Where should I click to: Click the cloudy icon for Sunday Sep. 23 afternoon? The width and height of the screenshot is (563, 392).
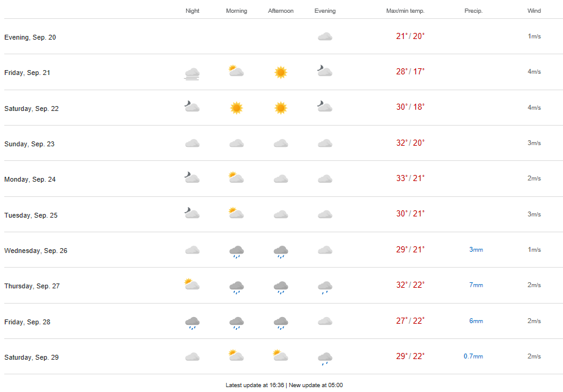coord(281,144)
